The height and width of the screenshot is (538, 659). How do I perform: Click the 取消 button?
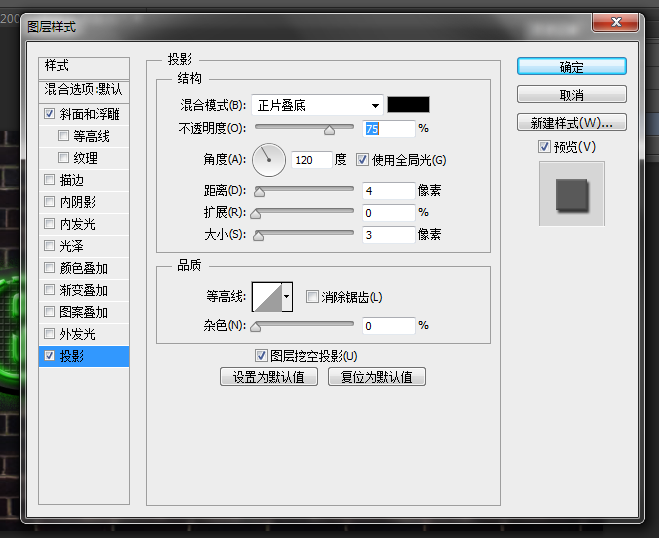tap(571, 95)
